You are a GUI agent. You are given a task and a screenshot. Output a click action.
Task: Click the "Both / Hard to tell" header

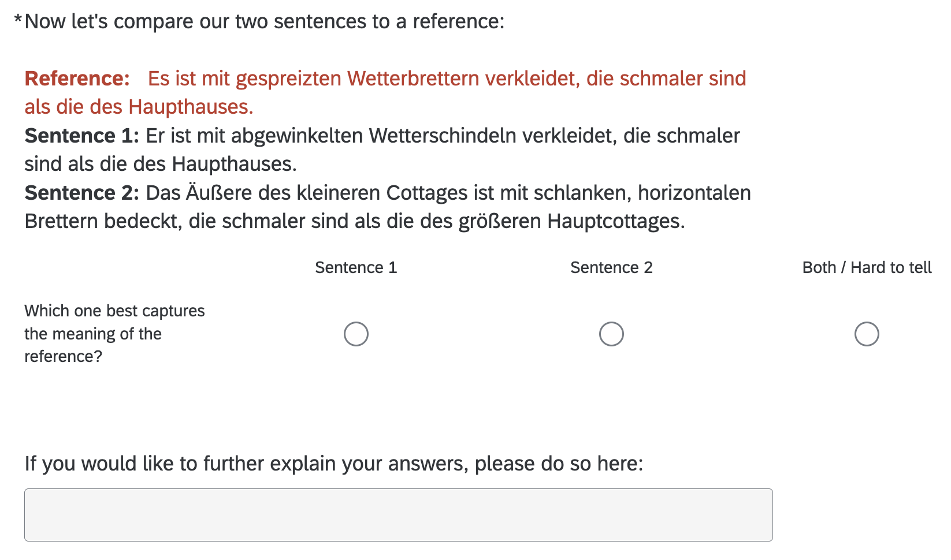(x=867, y=268)
